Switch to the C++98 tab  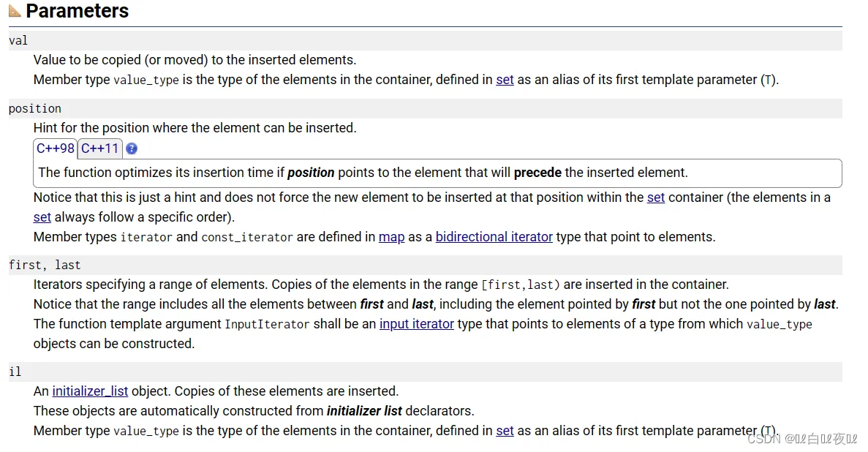pyautogui.click(x=56, y=148)
